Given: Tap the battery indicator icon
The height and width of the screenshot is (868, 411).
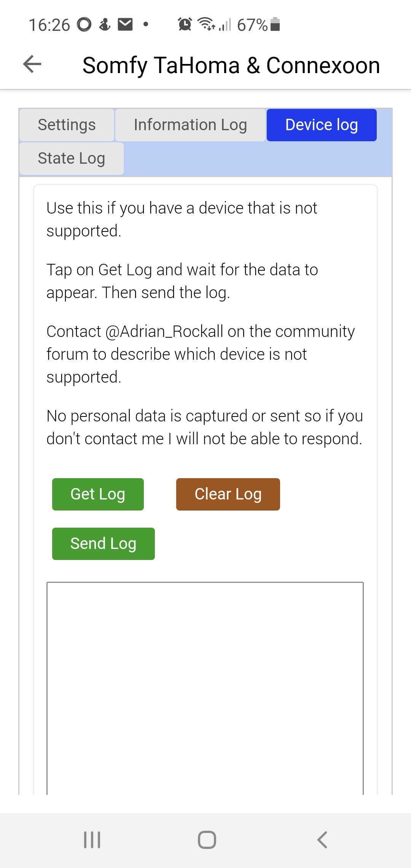Looking at the screenshot, I should (275, 24).
